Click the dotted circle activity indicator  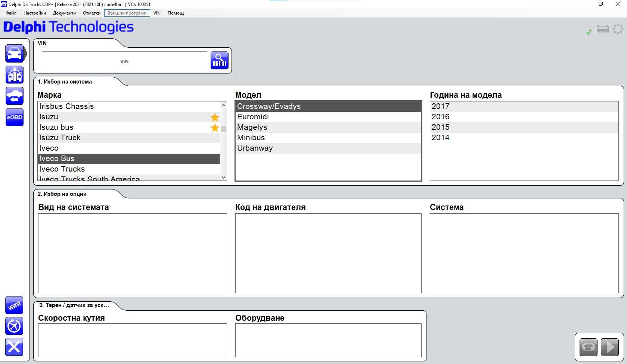click(618, 29)
